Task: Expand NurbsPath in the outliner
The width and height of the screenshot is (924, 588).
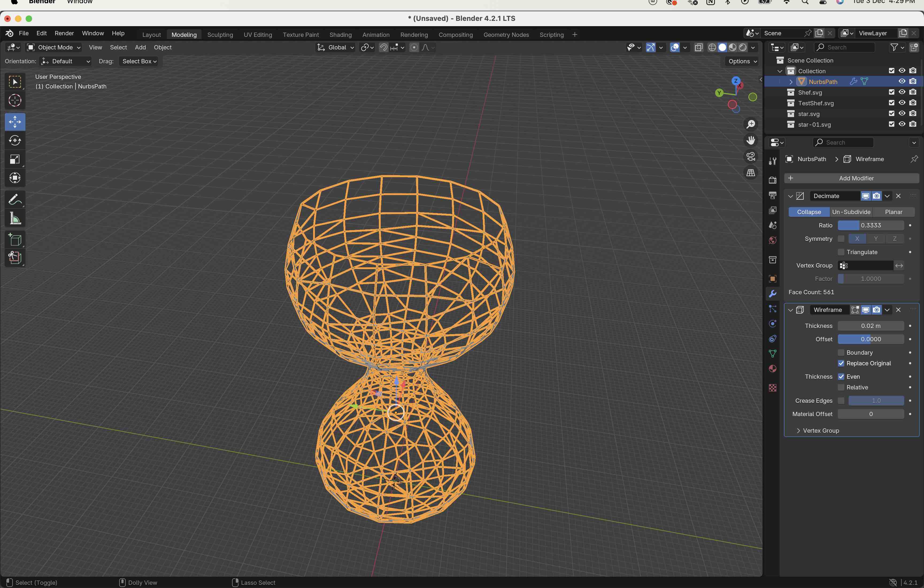Action: click(x=791, y=82)
